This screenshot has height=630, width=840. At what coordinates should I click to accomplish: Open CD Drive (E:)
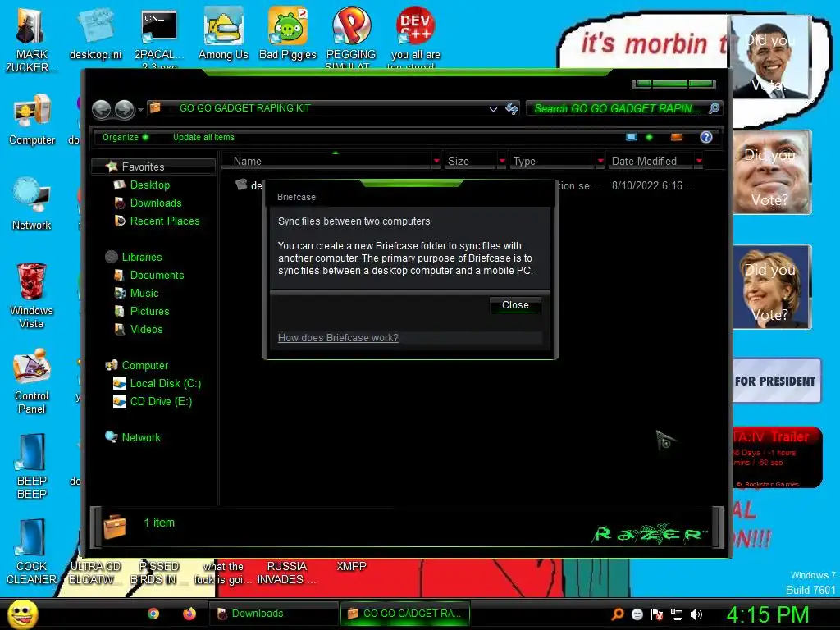coord(160,402)
